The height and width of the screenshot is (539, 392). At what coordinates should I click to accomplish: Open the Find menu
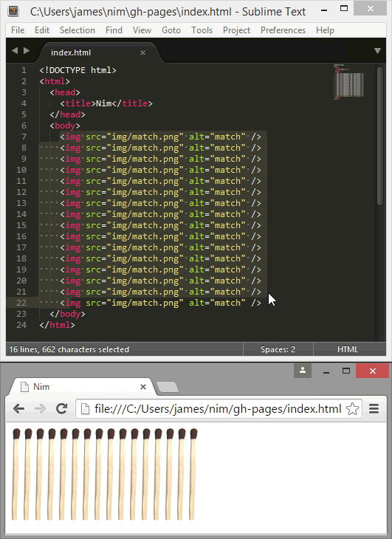(114, 30)
